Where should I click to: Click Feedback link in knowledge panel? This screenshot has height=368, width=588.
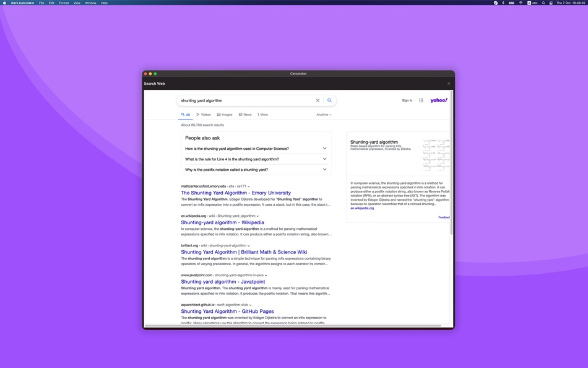click(444, 217)
